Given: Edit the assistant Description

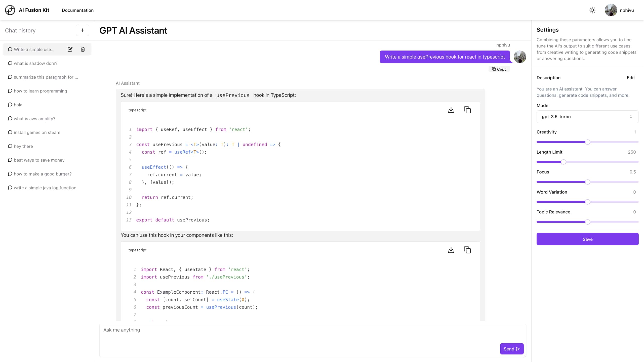Looking at the screenshot, I should pos(631,78).
